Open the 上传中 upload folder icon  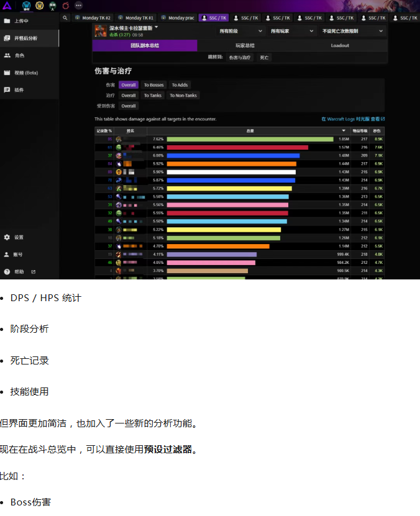pyautogui.click(x=7, y=20)
